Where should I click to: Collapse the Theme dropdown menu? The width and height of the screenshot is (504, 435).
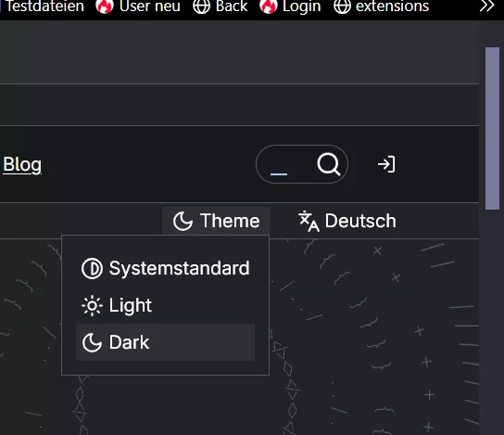tap(216, 221)
